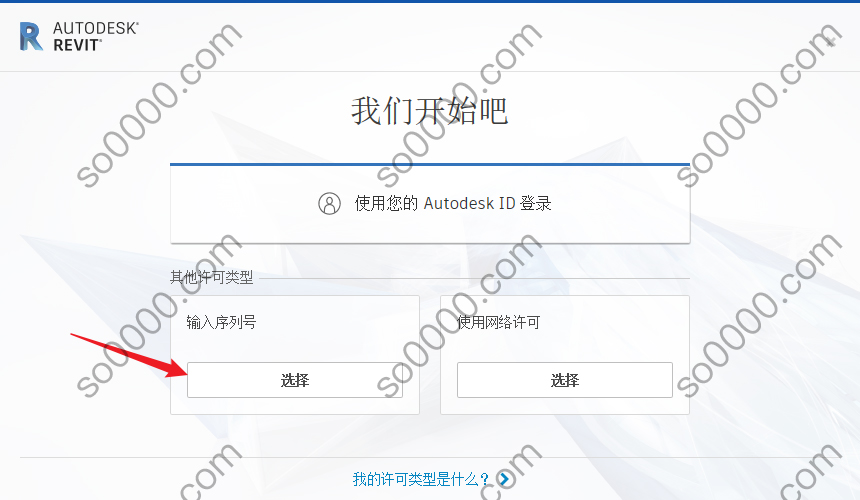The image size is (860, 500).
Task: Click the 我们开始吧 heading
Action: (x=429, y=111)
